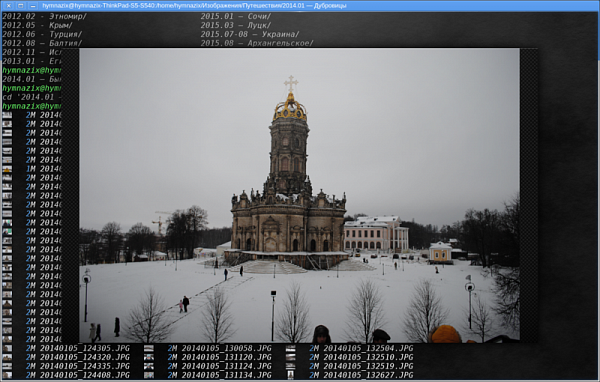Click the thumbnail icon beside 20140105_132504.JPG
Image resolution: width=600 pixels, height=382 pixels.
pos(291,348)
